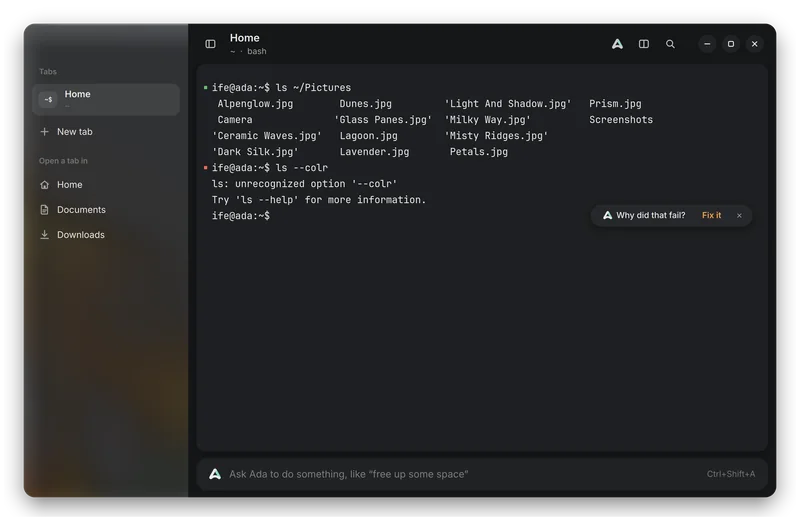
Task: Click the unrecognized option '--colr' error line
Action: tap(304, 184)
